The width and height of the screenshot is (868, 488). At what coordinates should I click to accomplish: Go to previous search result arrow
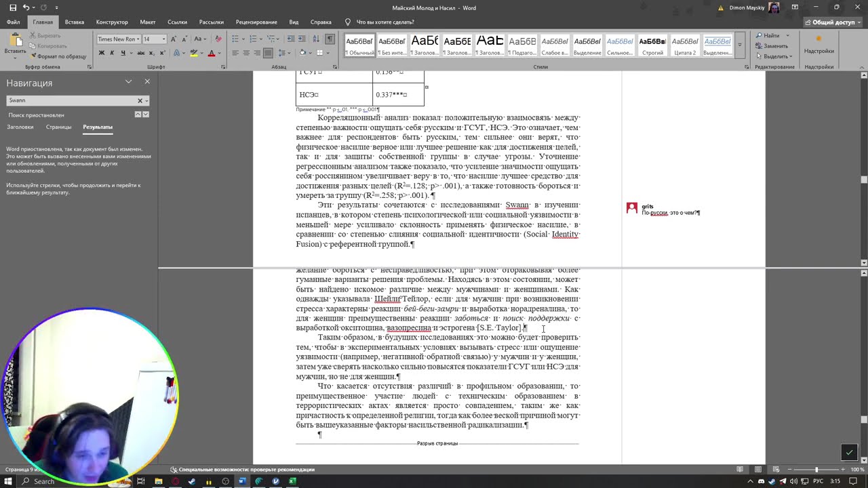point(138,115)
